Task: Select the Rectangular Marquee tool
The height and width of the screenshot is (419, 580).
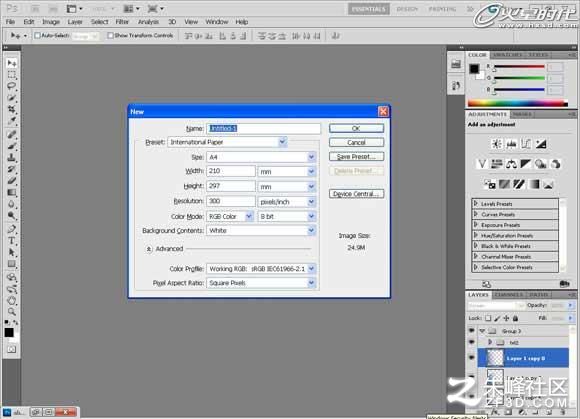Action: [11, 75]
